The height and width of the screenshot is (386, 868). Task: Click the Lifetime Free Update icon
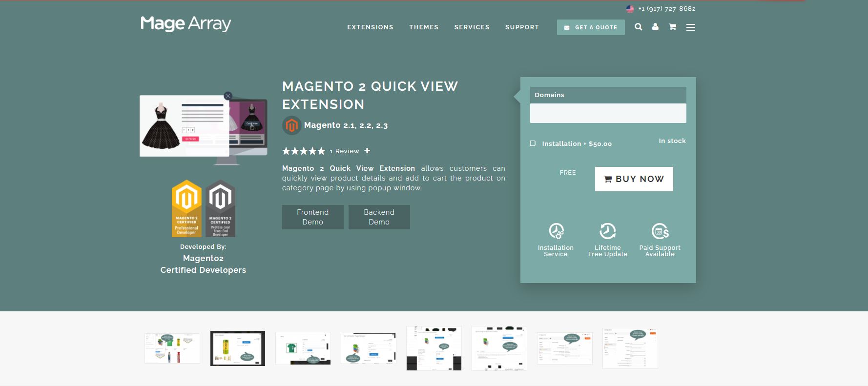[607, 231]
